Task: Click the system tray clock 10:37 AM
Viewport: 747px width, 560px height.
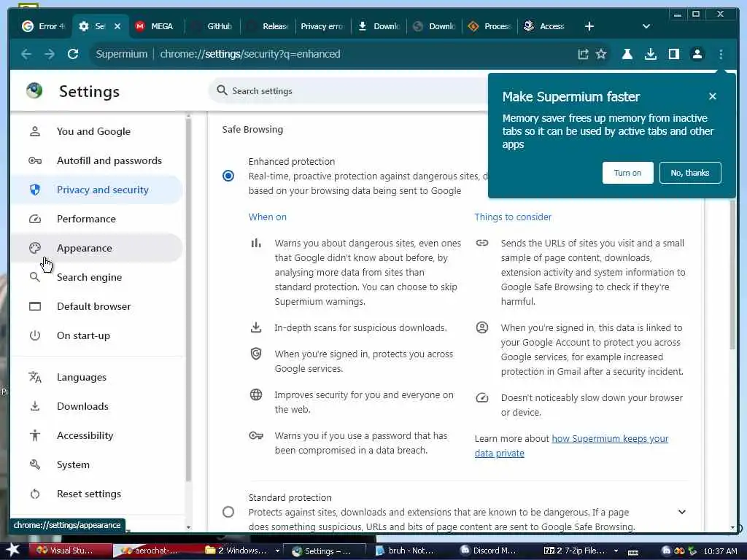Action: pos(720,551)
